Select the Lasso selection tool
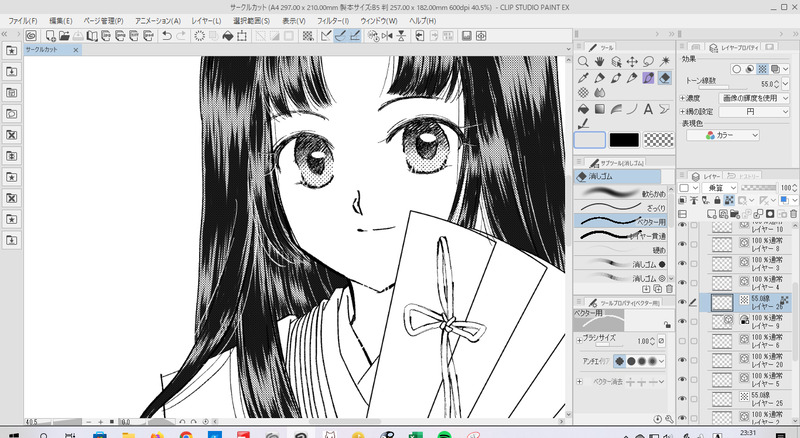800x438 pixels. (x=648, y=62)
